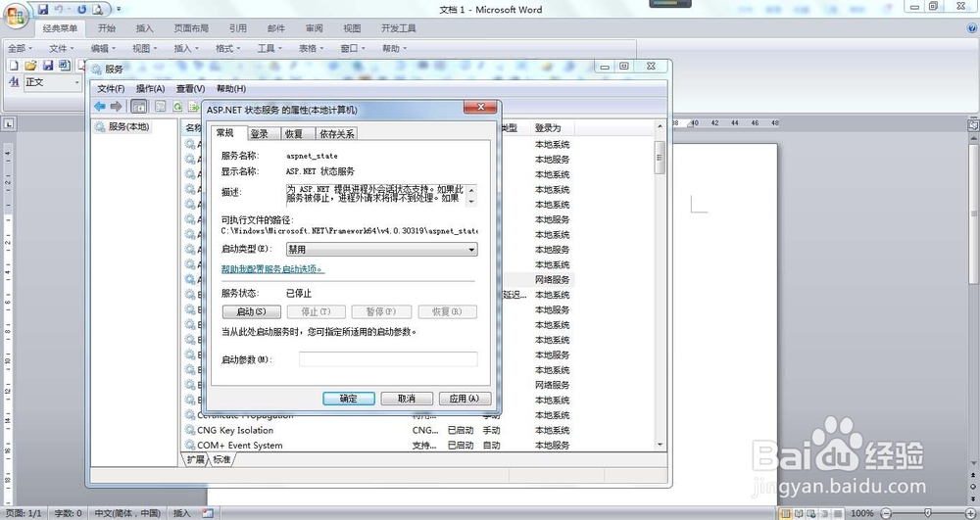Click the Back arrow in Services toolbar
980x520 pixels.
click(x=99, y=106)
